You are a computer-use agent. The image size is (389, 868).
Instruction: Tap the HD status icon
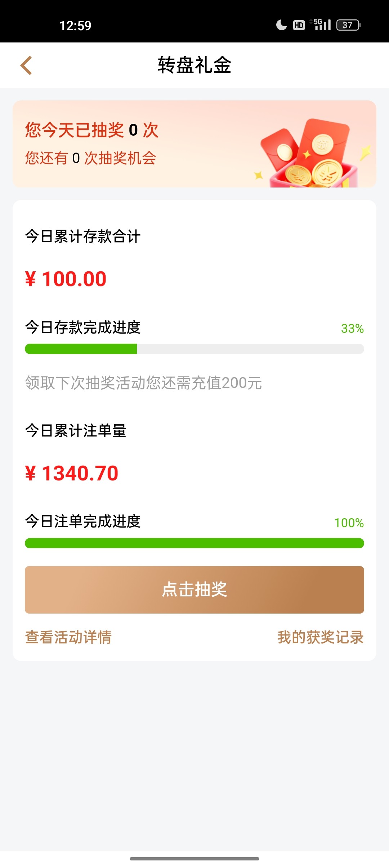[299, 25]
